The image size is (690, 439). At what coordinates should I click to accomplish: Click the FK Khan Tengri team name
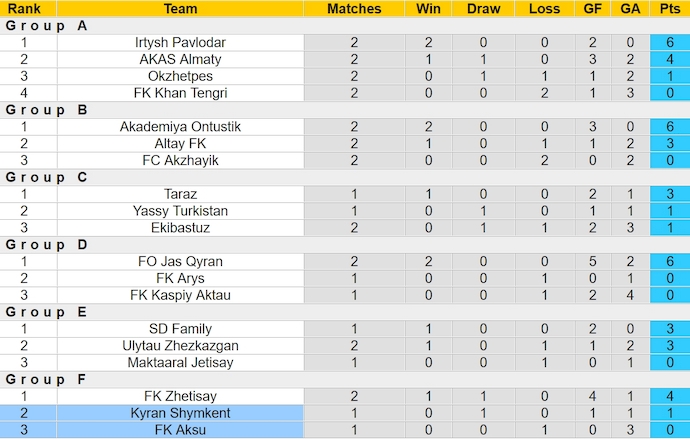pyautogui.click(x=180, y=93)
